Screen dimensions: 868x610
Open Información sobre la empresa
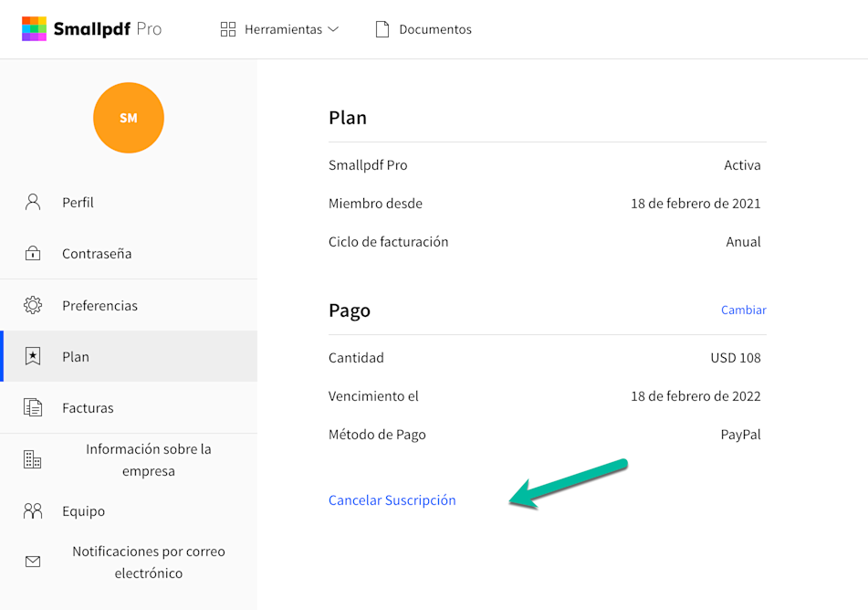[x=129, y=460]
